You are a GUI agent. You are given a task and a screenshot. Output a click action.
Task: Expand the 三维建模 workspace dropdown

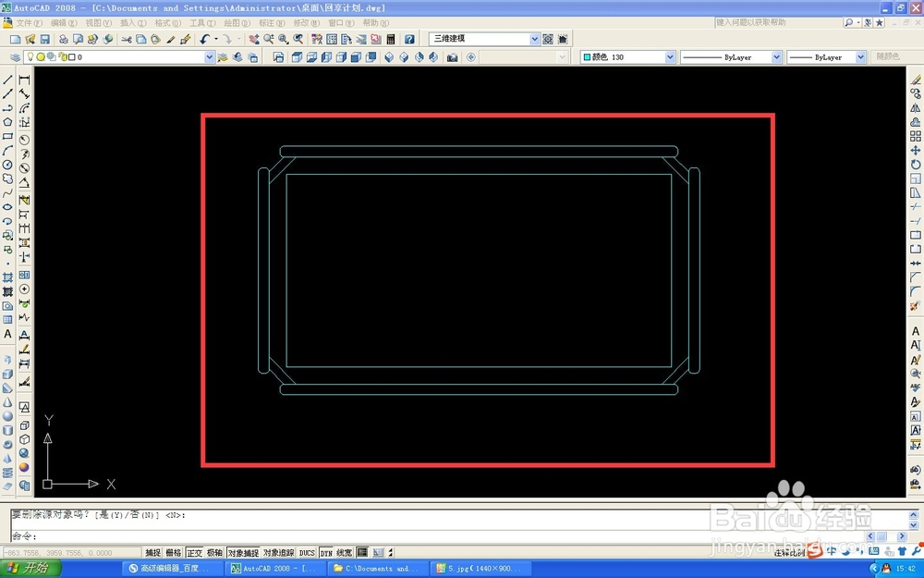tap(534, 39)
